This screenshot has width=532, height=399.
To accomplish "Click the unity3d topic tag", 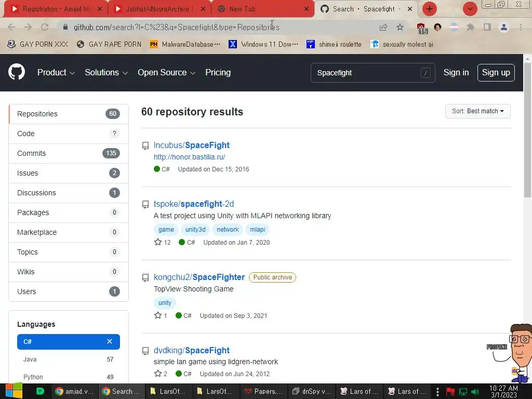I will (195, 229).
